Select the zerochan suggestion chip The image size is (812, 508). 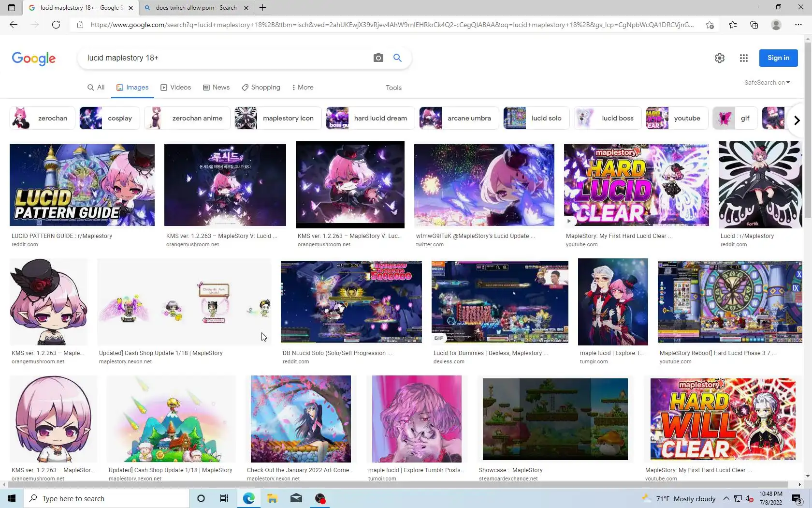point(43,118)
